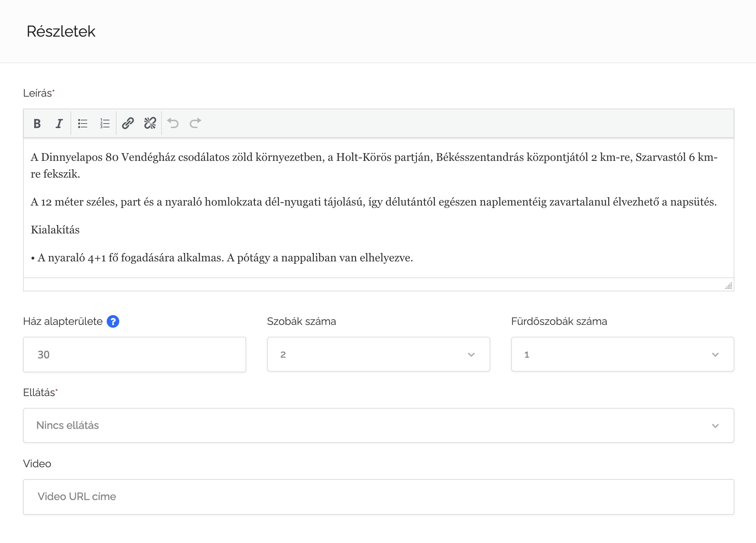
Task: Click the Fürdőszobák száma label
Action: click(559, 321)
